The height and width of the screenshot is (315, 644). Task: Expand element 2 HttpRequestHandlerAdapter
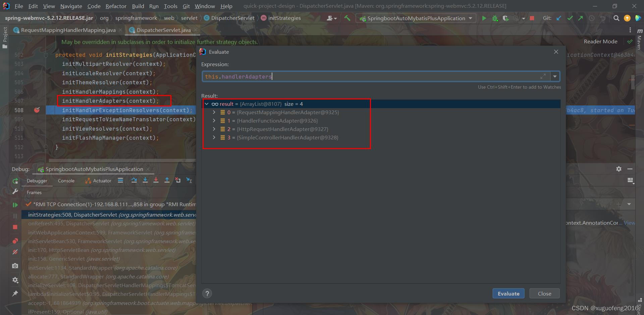pos(214,129)
